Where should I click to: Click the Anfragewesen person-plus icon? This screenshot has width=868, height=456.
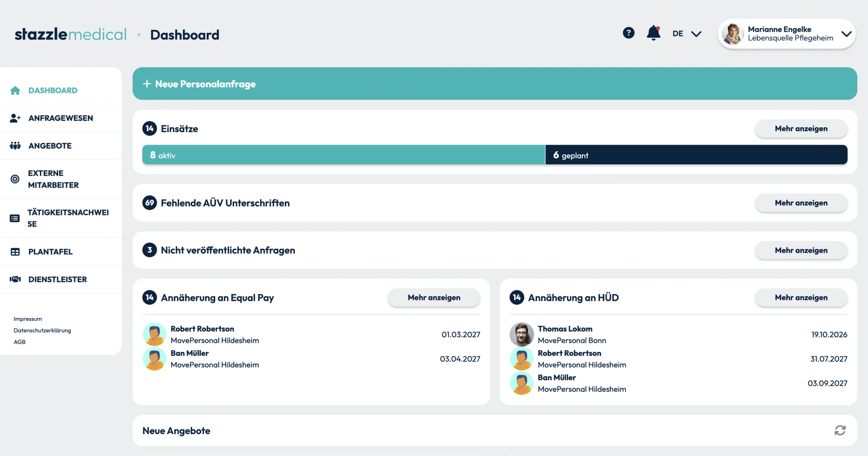[15, 118]
